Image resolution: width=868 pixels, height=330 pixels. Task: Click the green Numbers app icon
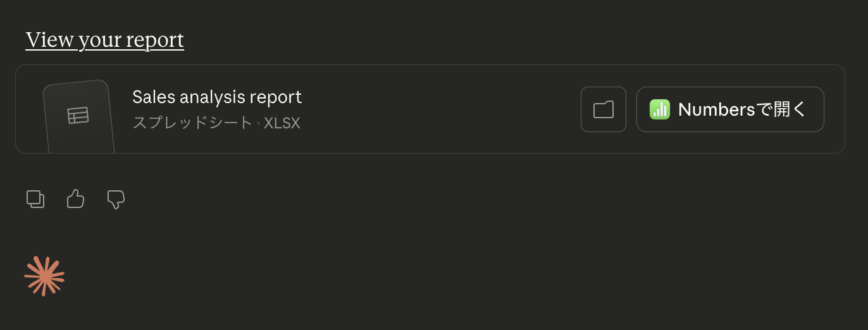(659, 109)
